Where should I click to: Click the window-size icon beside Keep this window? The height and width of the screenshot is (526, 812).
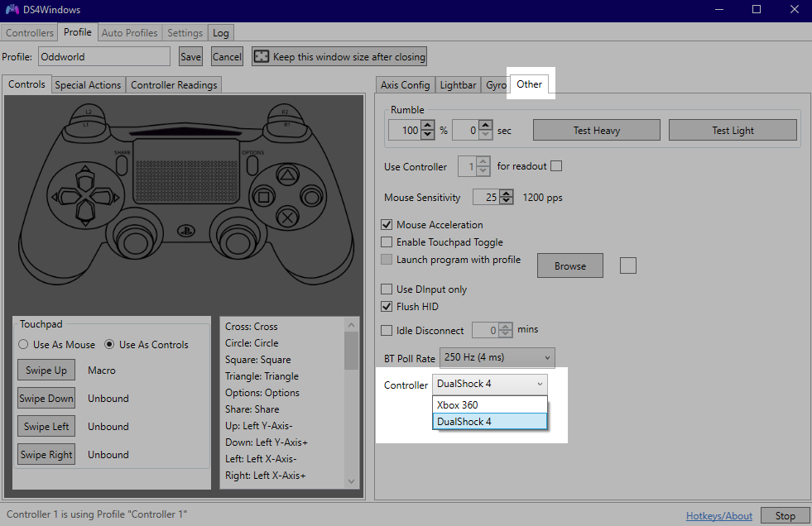point(262,56)
